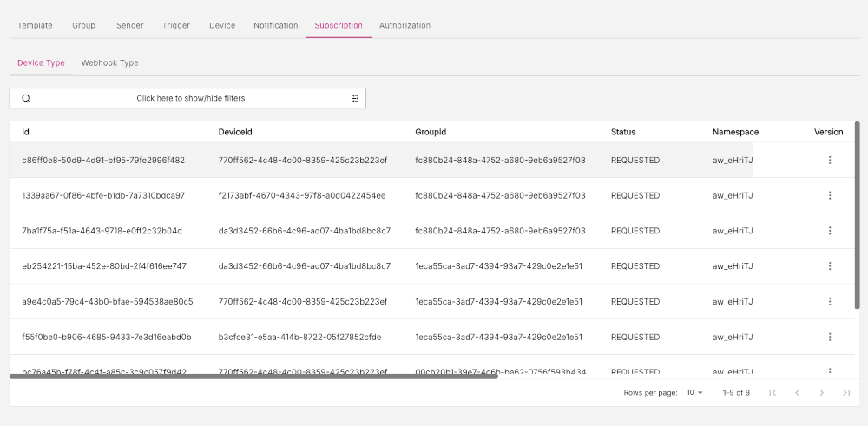Open row menu for a9e4c0a5 subscription
Viewport: 868px width, 426px height.
tap(829, 302)
